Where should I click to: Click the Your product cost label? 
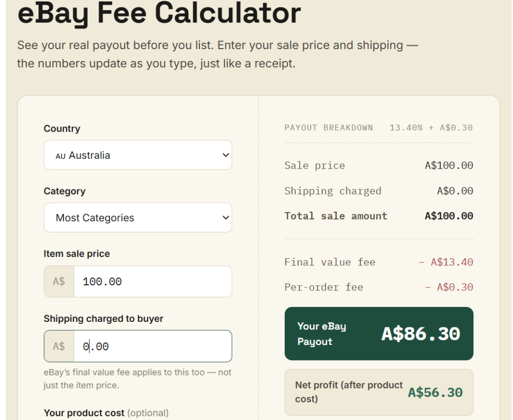point(106,413)
